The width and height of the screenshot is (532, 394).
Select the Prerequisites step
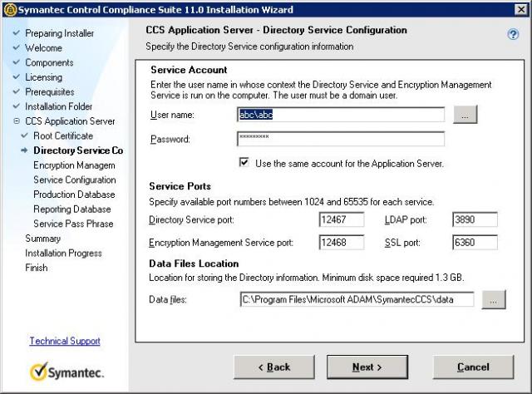point(50,91)
